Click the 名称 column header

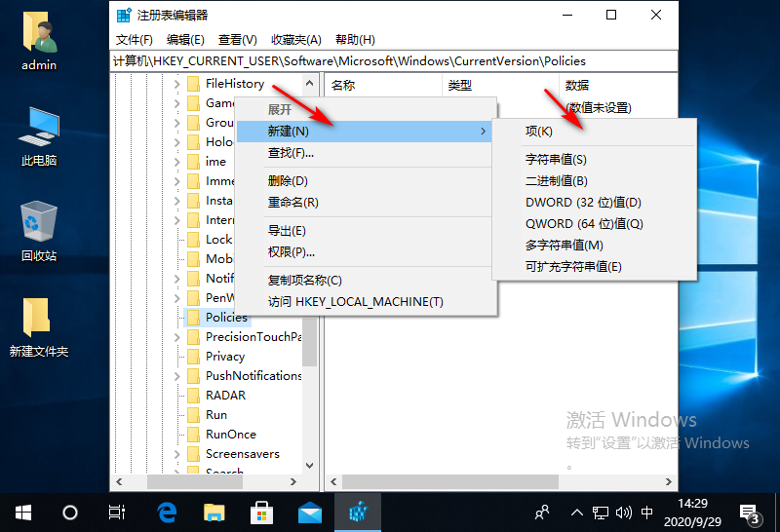click(383, 85)
